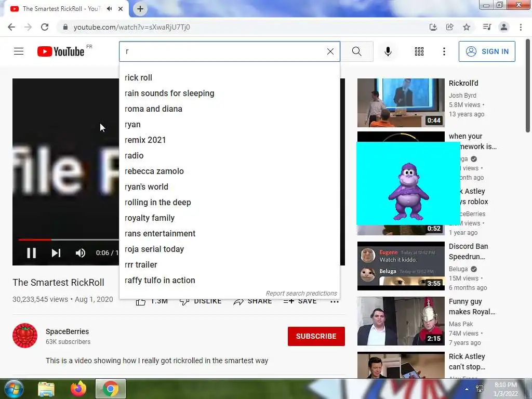
Task: Choose suggestion 'rick roll'
Action: click(x=229, y=78)
